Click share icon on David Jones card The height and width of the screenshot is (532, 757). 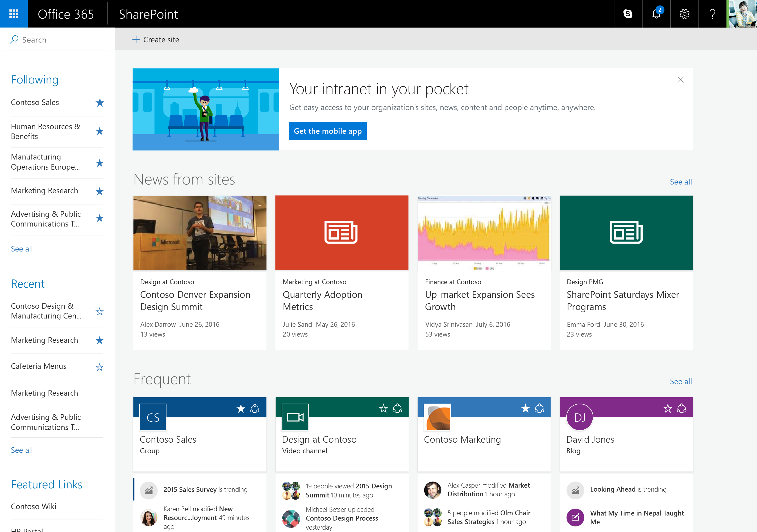click(682, 409)
